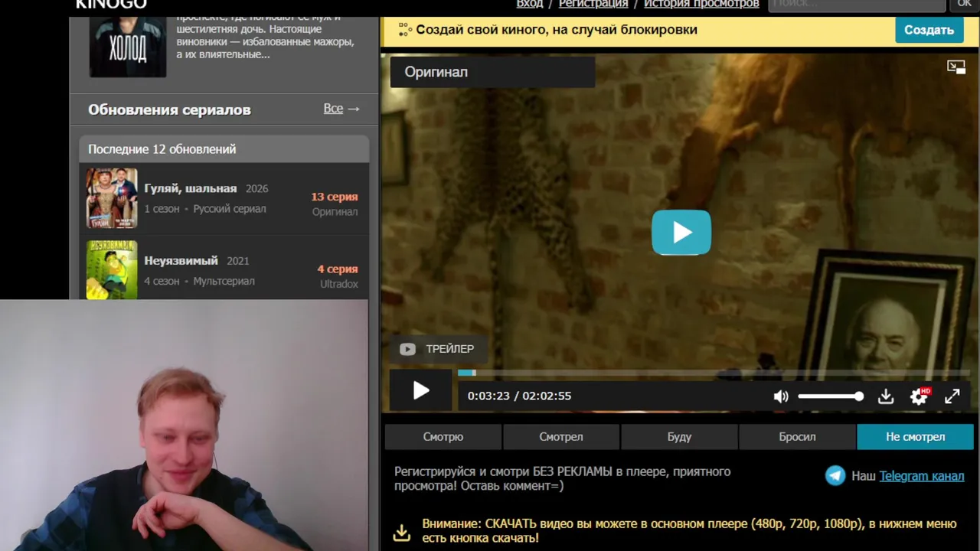980x551 pixels.
Task: Adjust the volume slider in the player
Action: pyautogui.click(x=831, y=396)
